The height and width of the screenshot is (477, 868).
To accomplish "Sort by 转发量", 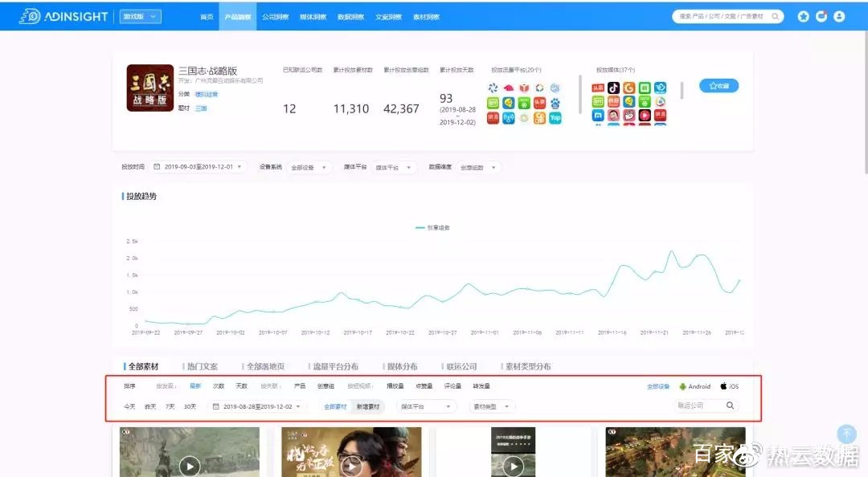I will click(x=481, y=386).
